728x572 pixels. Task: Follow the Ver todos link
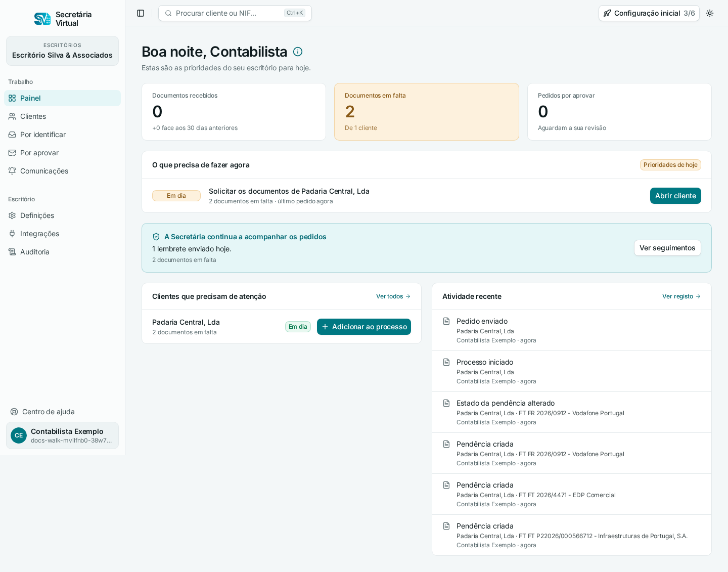coord(393,296)
